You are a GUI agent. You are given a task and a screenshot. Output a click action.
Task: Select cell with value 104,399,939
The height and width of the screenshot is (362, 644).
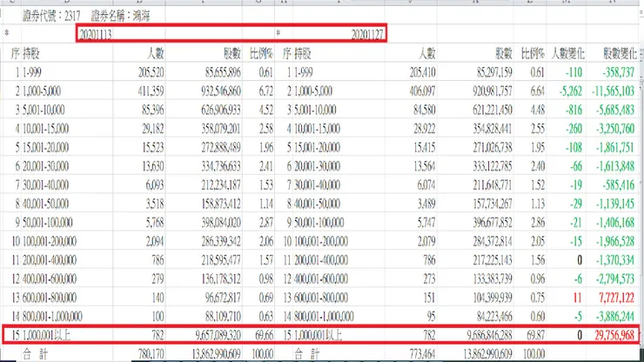click(x=493, y=298)
